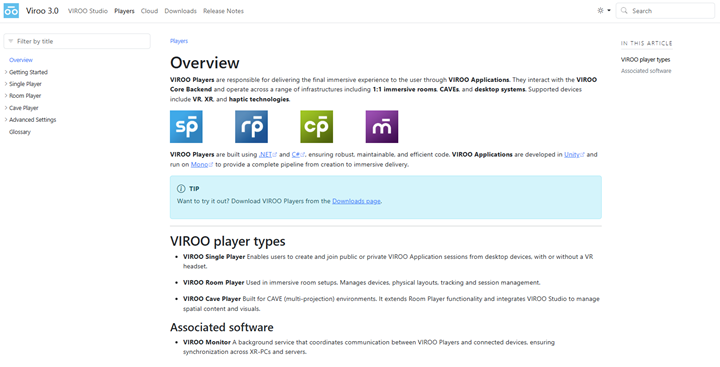Click the 'VIROO Single Player' bullet text
720x367 pixels.
214,257
